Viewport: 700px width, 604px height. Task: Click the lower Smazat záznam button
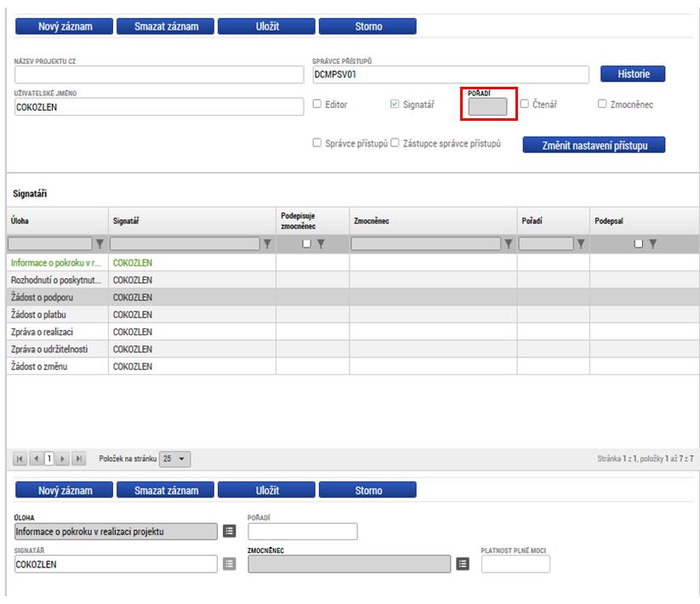(165, 490)
